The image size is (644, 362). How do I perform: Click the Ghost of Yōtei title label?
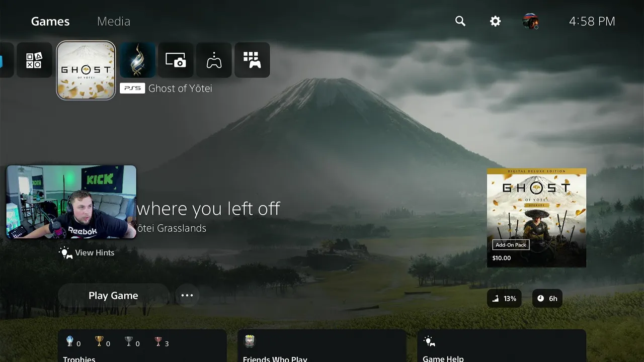pyautogui.click(x=180, y=88)
